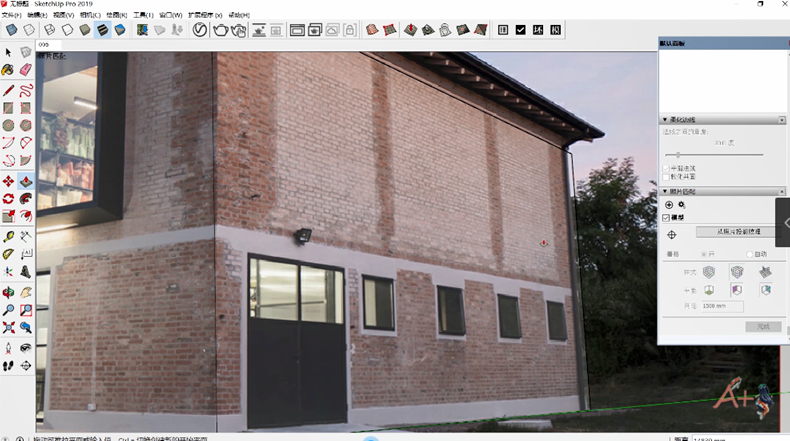Collapse the 柔化边线 panel section
This screenshot has width=790, height=441.
point(665,120)
